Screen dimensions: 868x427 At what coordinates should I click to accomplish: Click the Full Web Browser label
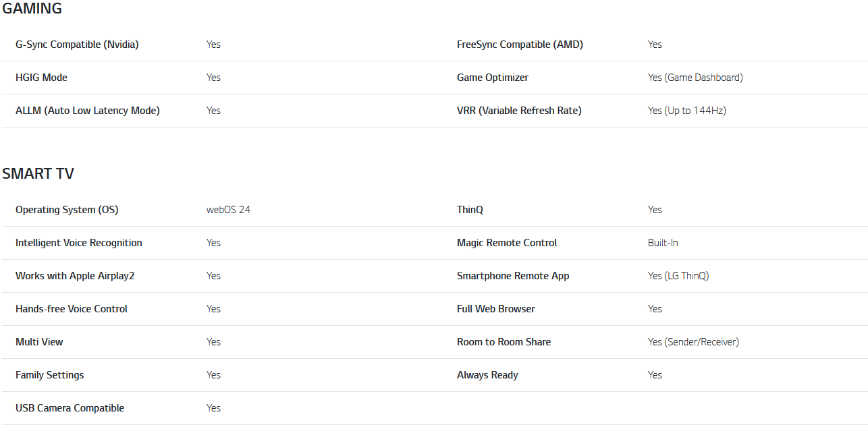(x=496, y=309)
